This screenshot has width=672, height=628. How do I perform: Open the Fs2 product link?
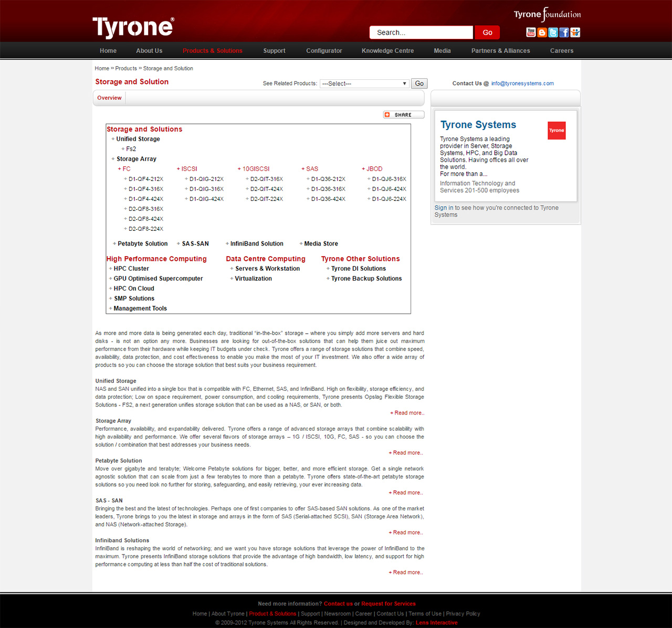pos(131,149)
